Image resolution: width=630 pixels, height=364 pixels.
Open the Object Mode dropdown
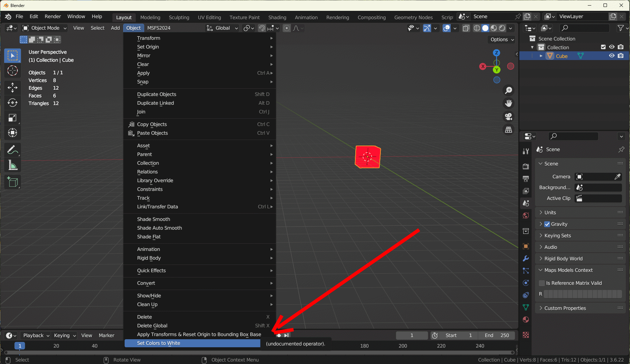(x=45, y=28)
